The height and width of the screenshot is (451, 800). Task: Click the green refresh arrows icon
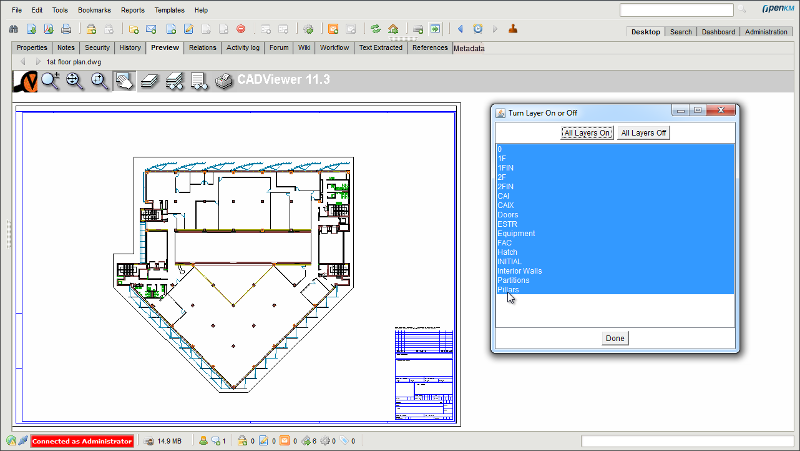coord(376,29)
